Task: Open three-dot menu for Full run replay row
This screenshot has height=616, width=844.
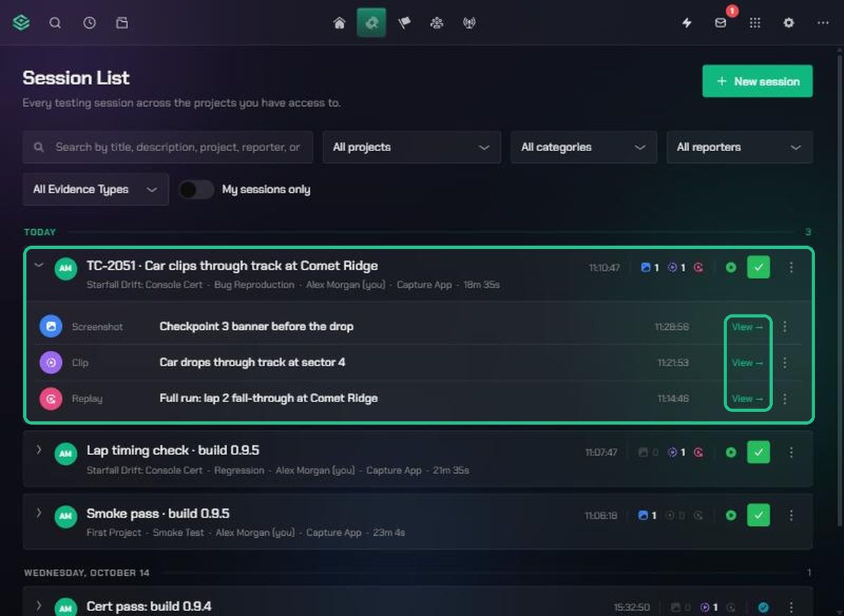Action: tap(785, 399)
